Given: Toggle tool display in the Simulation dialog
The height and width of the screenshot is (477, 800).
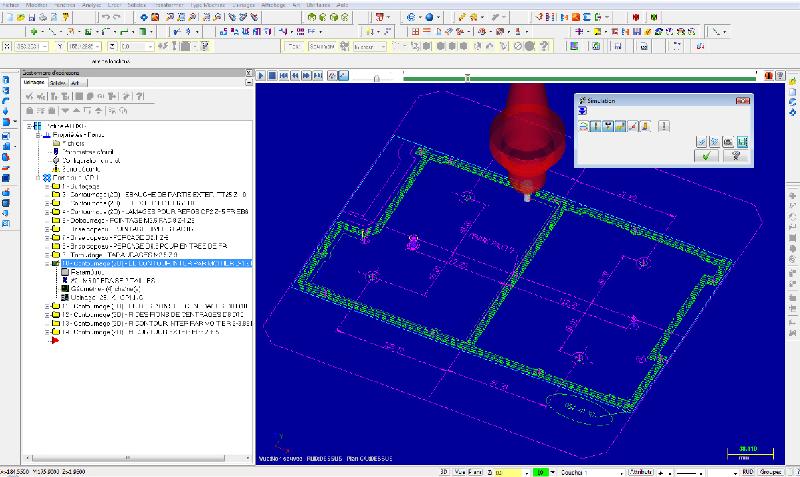Looking at the screenshot, I should (595, 126).
